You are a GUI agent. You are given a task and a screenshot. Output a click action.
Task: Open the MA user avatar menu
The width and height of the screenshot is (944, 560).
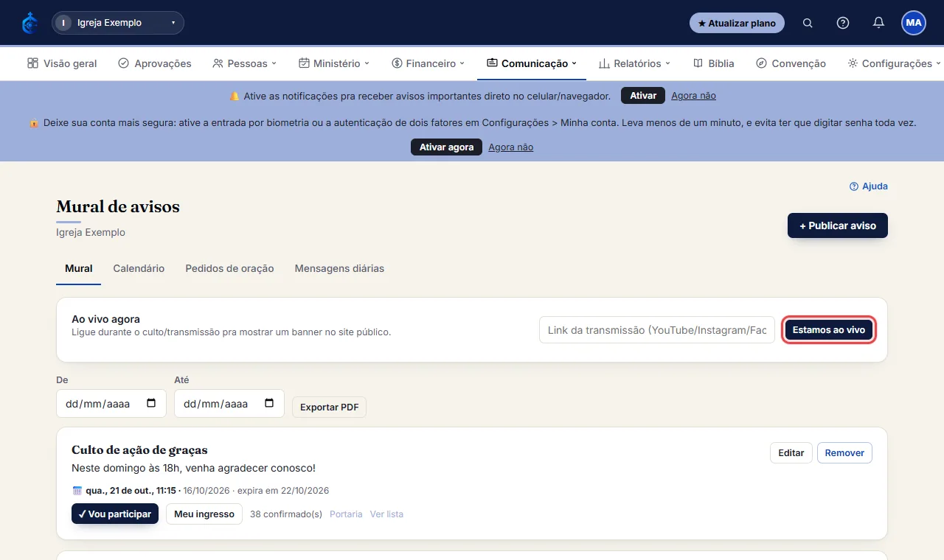[914, 23]
